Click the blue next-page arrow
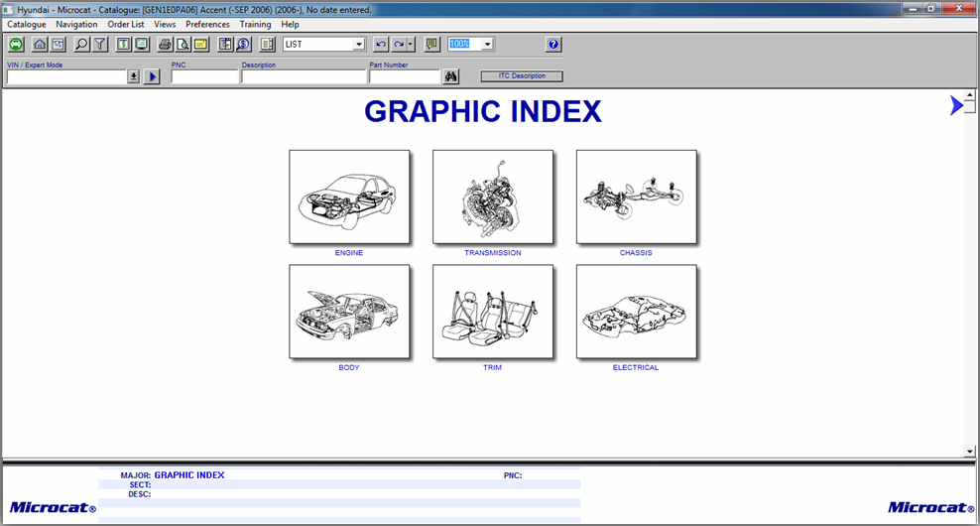This screenshot has height=526, width=980. coord(955,106)
